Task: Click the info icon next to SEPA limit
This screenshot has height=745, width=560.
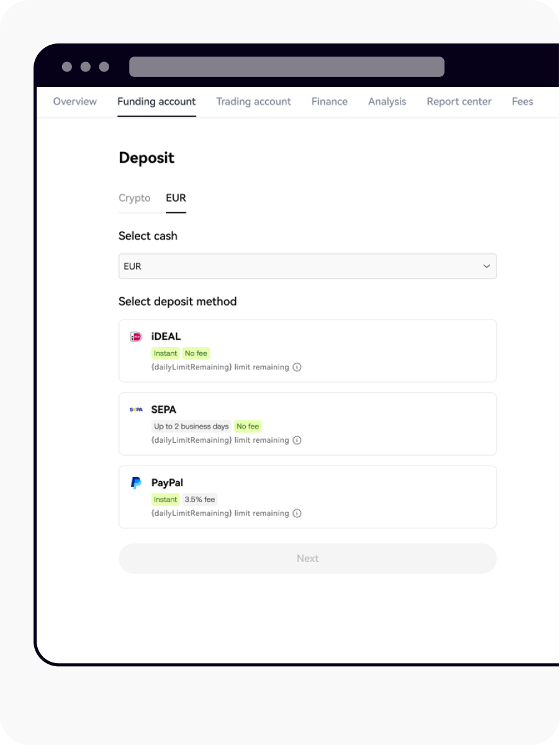Action: pyautogui.click(x=297, y=440)
